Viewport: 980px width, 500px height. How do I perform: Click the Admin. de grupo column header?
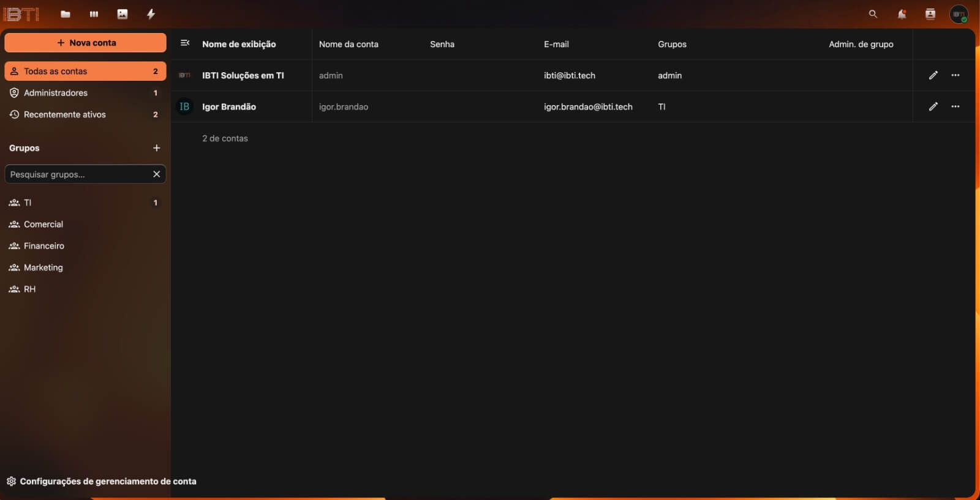coord(861,44)
